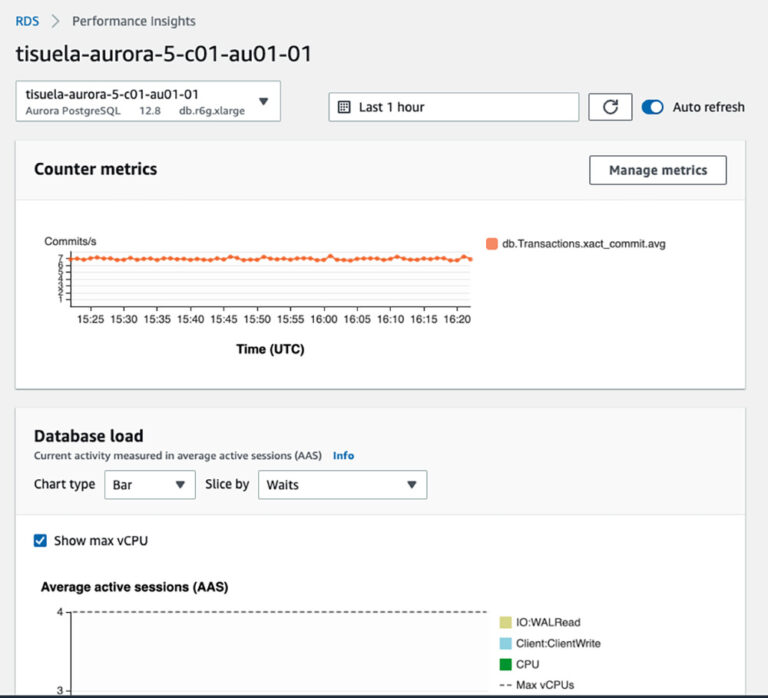
Task: Click the IO:WALRead legend label
Action: (x=548, y=622)
